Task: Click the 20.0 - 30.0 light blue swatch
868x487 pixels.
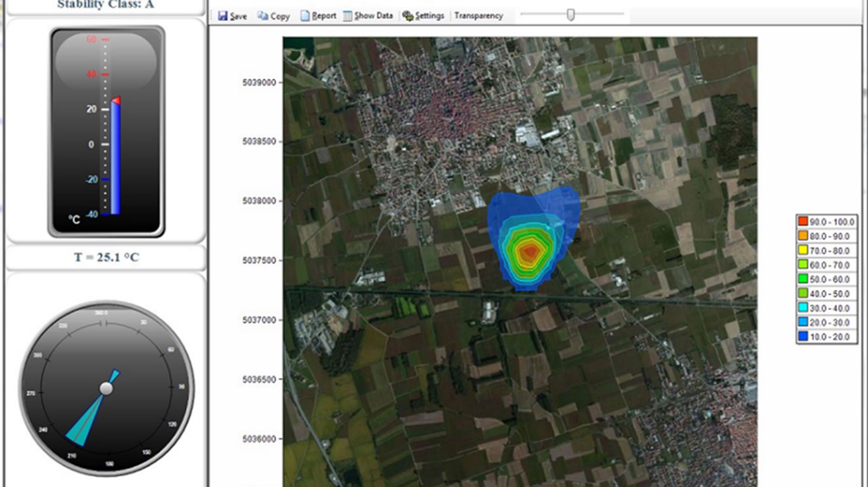Action: 803,322
